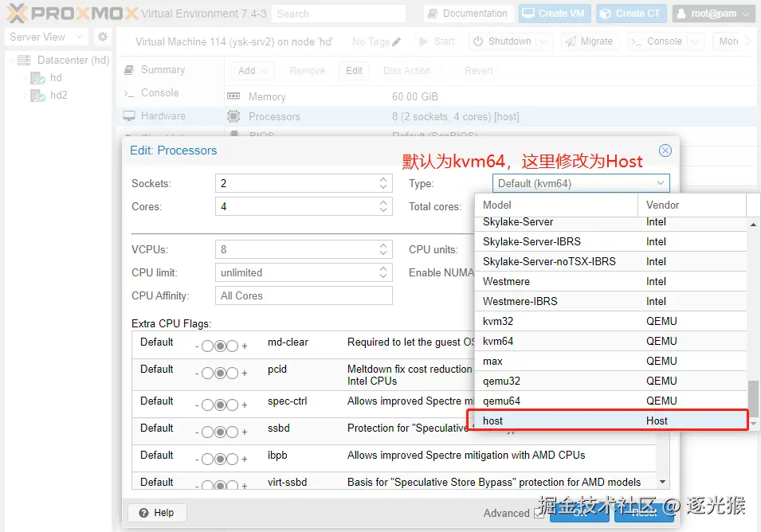Select Westmere CPU model
Image resolution: width=761 pixels, height=532 pixels.
coord(610,281)
